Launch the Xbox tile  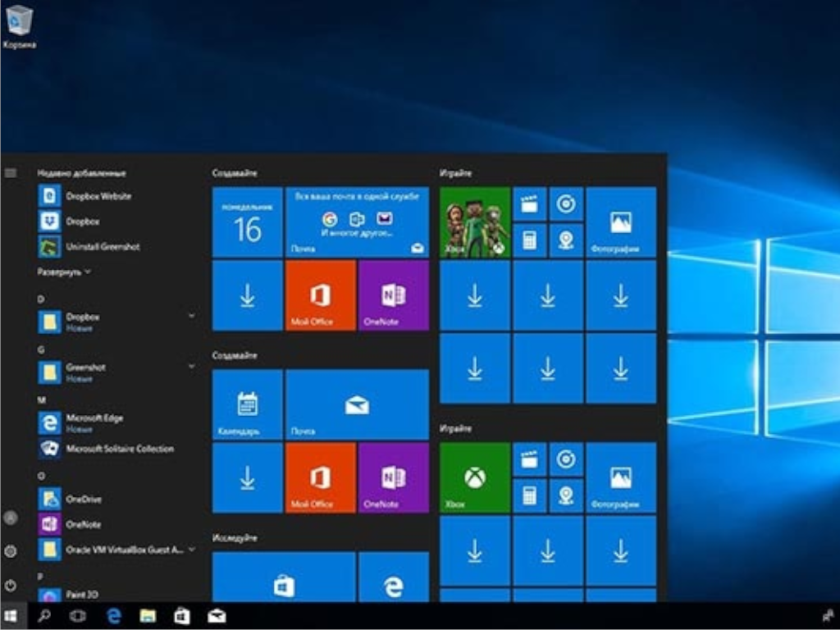coord(473,221)
